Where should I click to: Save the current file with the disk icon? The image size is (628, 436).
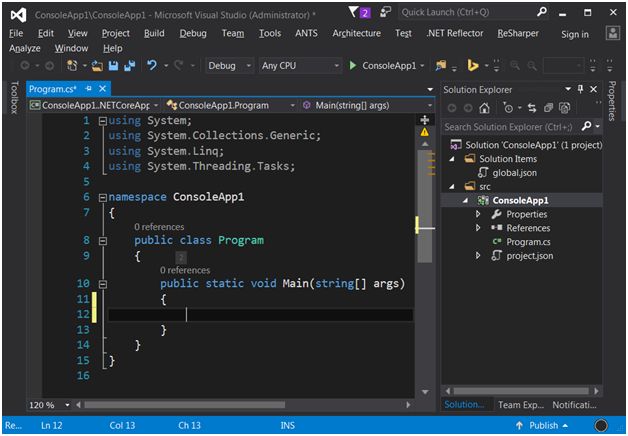113,66
